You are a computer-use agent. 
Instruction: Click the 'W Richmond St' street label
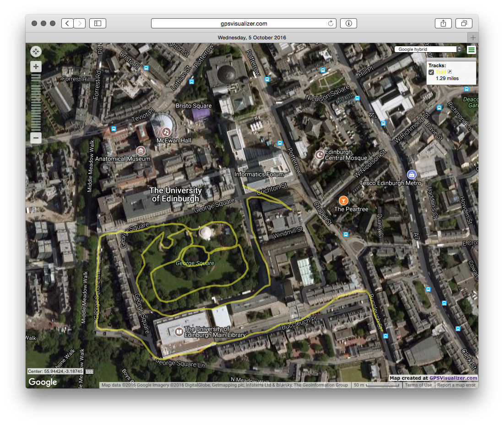(x=412, y=128)
